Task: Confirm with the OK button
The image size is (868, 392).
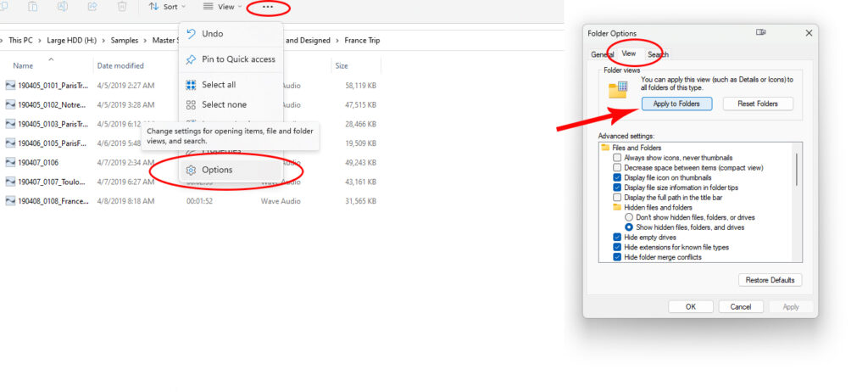Action: pos(690,306)
